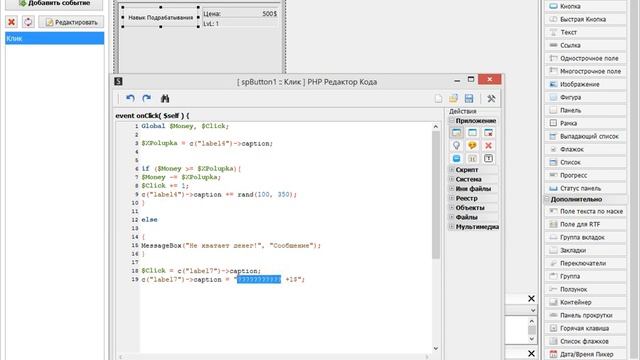Pick the Текст component

[585, 32]
